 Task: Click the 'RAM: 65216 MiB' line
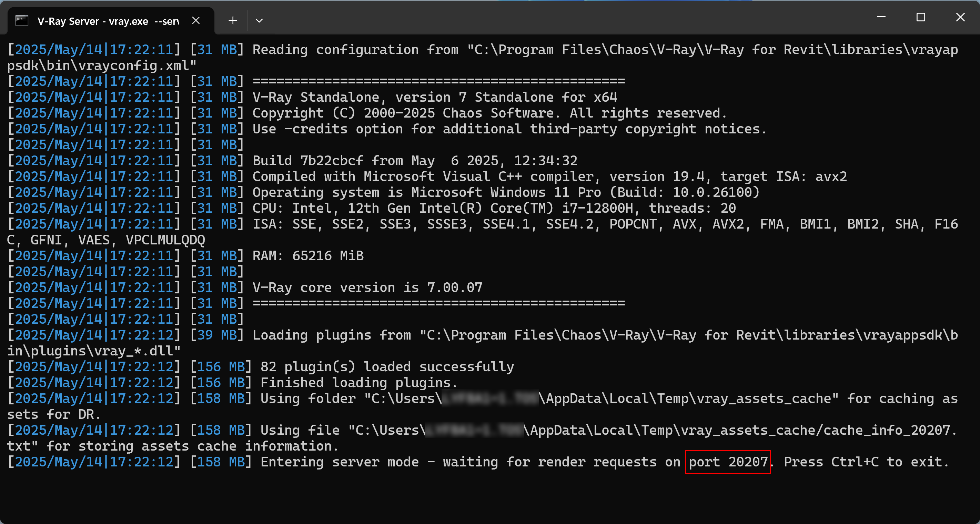[308, 256]
